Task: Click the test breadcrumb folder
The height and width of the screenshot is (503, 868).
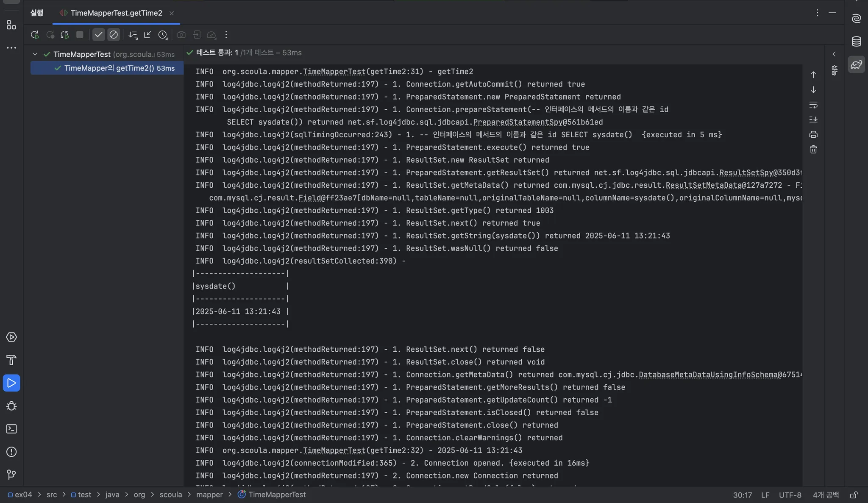Action: (x=81, y=495)
